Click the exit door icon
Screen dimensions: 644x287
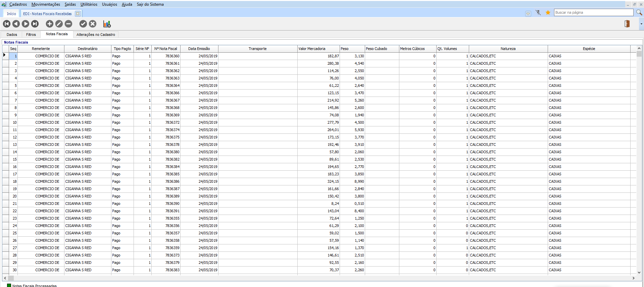(x=627, y=24)
